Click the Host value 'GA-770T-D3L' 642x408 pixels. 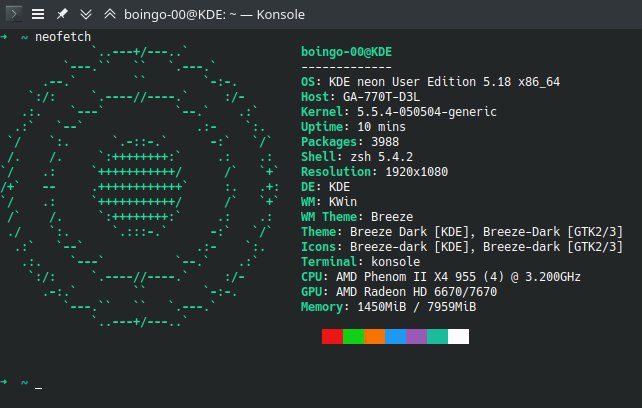[381, 97]
